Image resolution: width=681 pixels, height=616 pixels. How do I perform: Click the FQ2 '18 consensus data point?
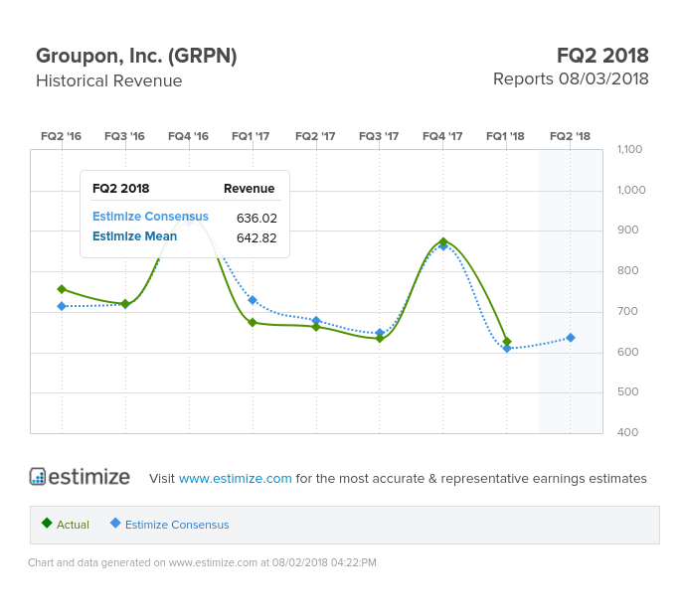point(571,338)
